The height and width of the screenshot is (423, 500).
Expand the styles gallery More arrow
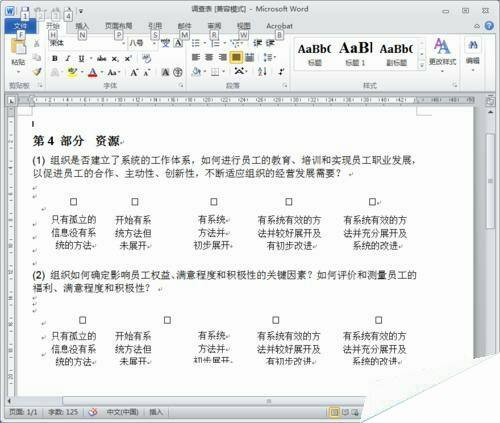click(422, 66)
